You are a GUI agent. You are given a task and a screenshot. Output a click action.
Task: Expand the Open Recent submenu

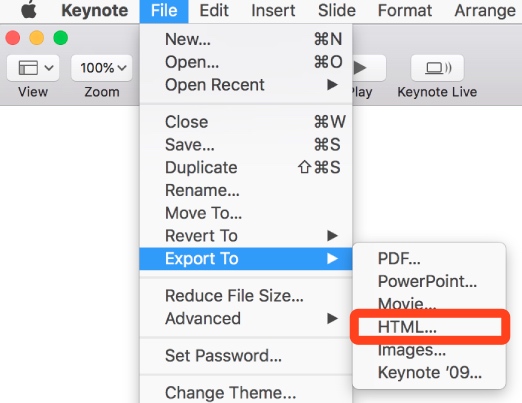[x=246, y=85]
